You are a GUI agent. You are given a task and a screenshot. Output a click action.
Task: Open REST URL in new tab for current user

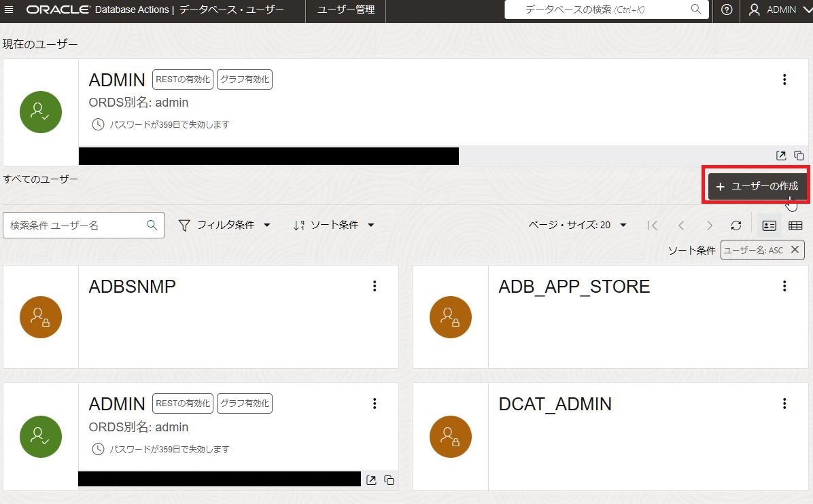[x=781, y=156]
